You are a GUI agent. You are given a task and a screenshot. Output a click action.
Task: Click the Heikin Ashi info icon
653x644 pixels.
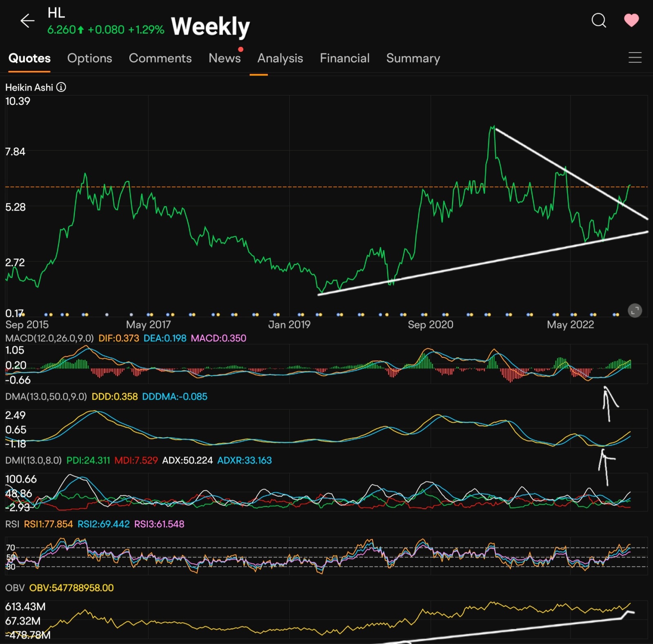[x=61, y=87]
